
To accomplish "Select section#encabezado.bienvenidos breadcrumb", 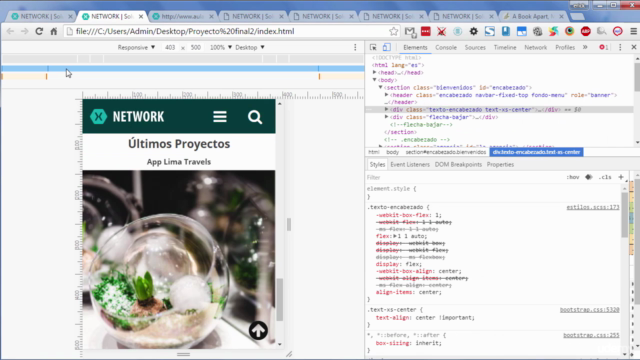I will pyautogui.click(x=445, y=152).
